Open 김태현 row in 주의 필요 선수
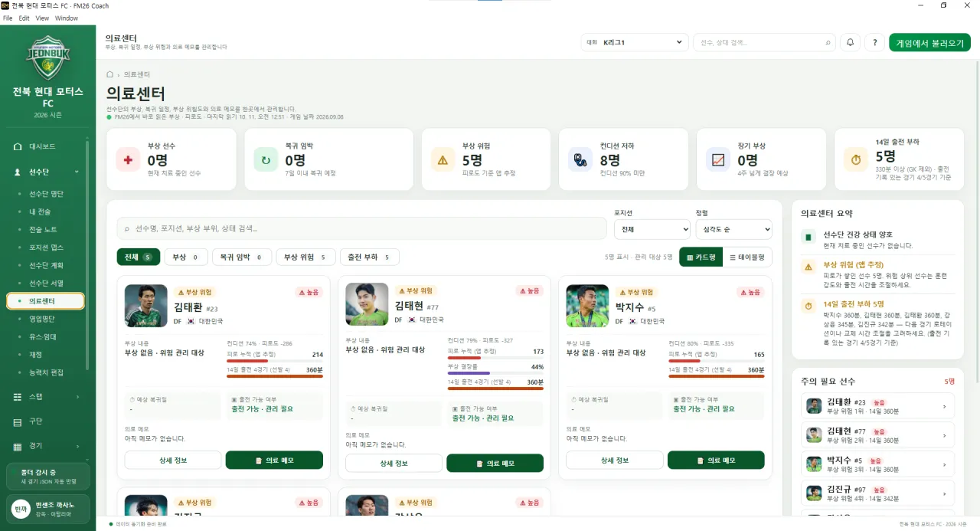Image resolution: width=980 pixels, height=531 pixels. tap(877, 435)
